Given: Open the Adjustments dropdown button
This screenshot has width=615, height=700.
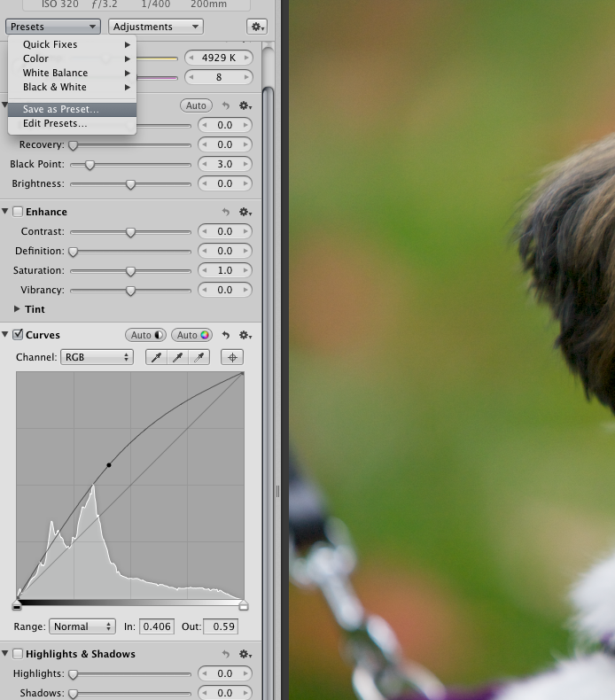Looking at the screenshot, I should [x=155, y=27].
